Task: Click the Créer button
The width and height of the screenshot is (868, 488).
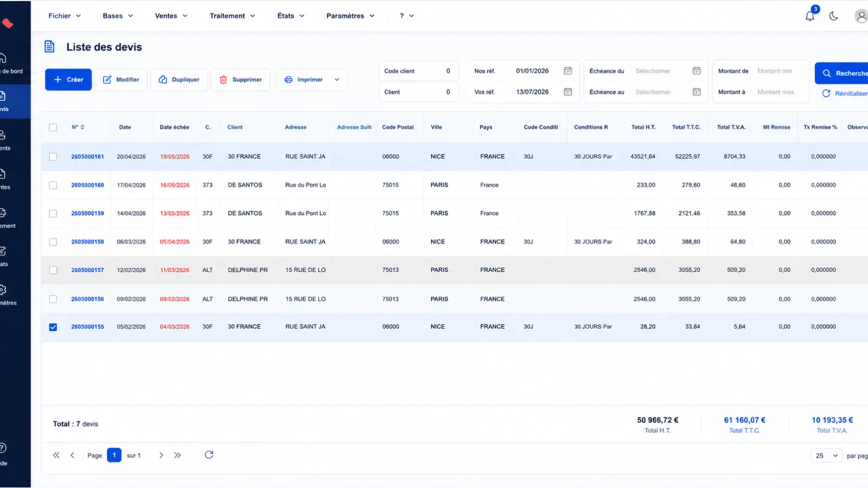Action: click(68, 80)
